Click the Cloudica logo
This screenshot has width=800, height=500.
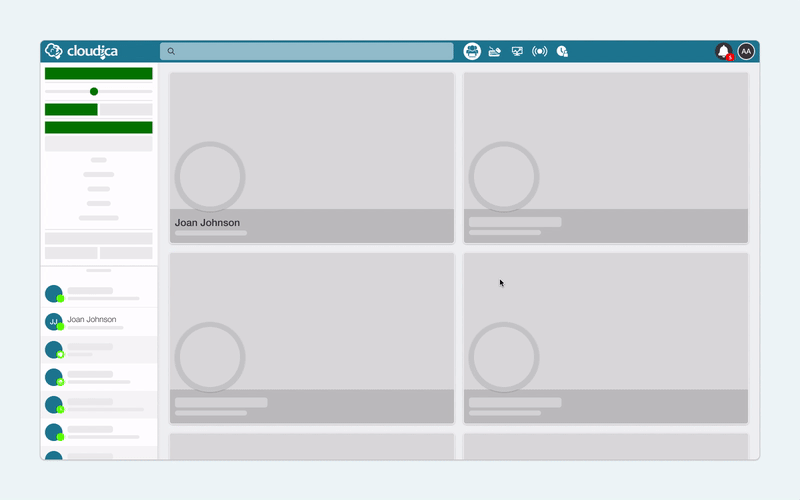click(82, 51)
